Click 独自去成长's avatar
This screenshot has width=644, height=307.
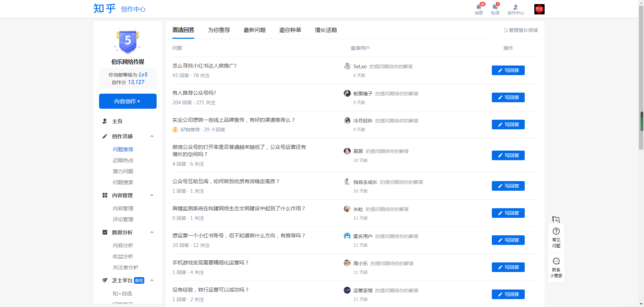tap(347, 182)
